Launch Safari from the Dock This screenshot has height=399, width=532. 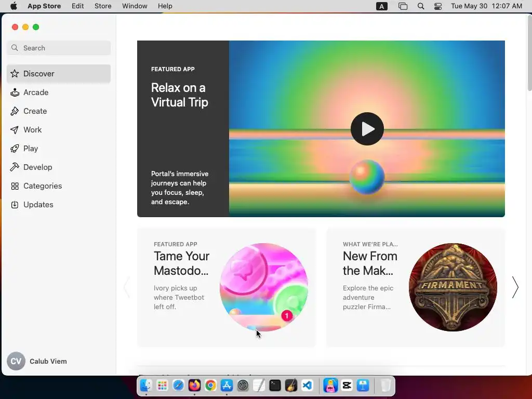178,385
